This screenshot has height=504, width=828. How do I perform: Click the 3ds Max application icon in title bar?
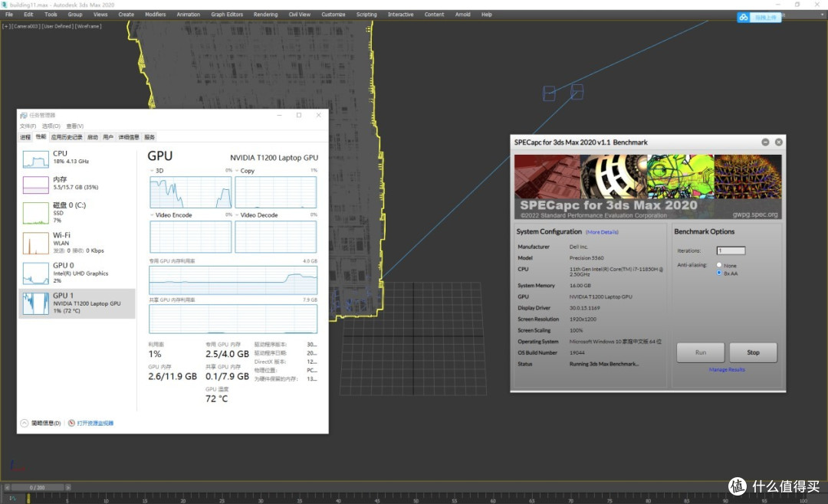point(5,5)
